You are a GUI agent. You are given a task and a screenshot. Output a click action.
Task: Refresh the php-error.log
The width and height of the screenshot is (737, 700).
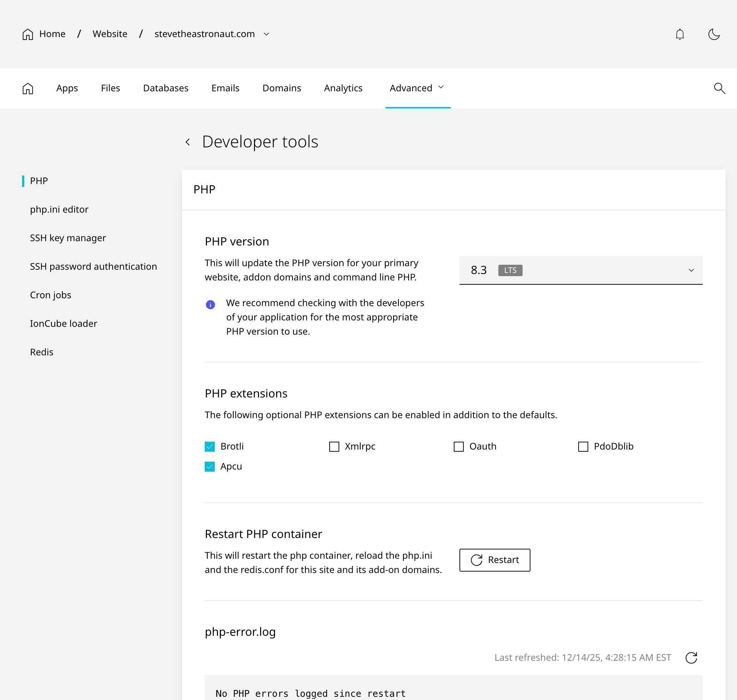pyautogui.click(x=691, y=658)
